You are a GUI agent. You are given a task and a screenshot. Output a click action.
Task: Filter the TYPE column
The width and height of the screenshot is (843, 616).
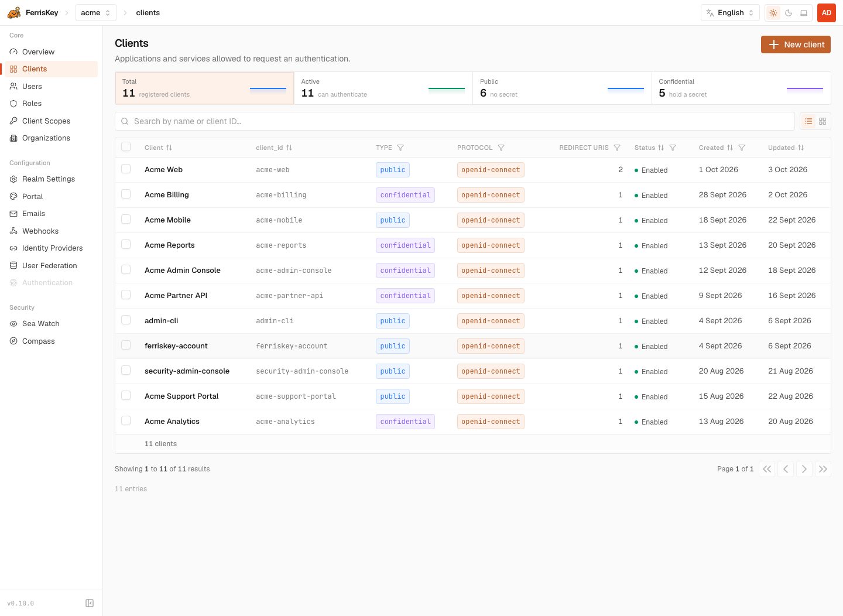coord(400,148)
